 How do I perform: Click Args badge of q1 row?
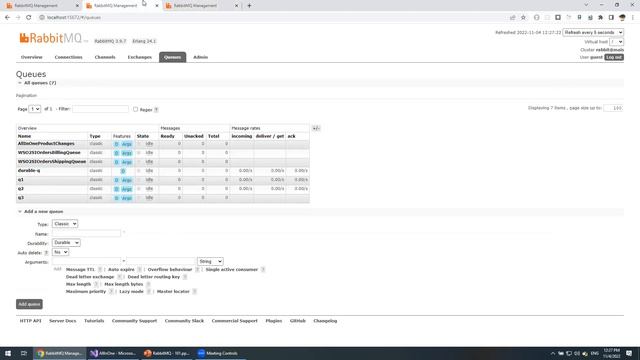tap(127, 180)
